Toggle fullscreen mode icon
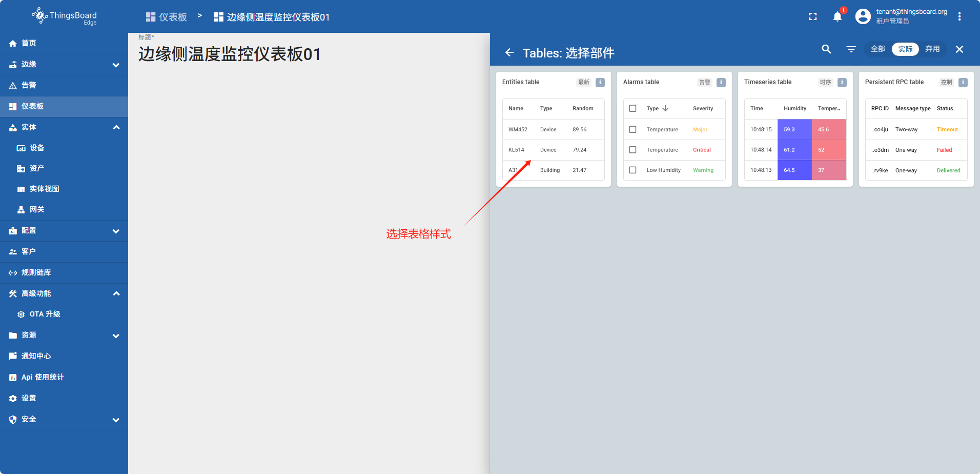The image size is (980, 474). coord(812,17)
